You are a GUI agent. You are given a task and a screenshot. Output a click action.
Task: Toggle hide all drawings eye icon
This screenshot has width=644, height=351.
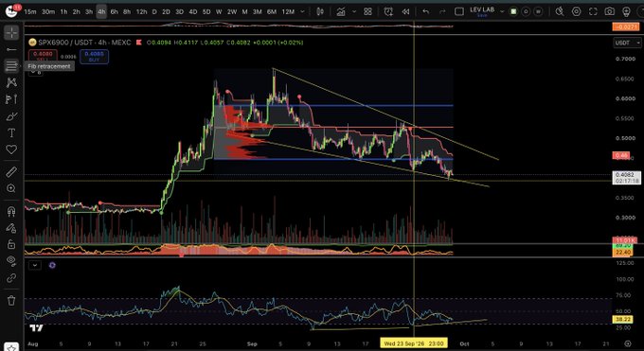[11, 261]
